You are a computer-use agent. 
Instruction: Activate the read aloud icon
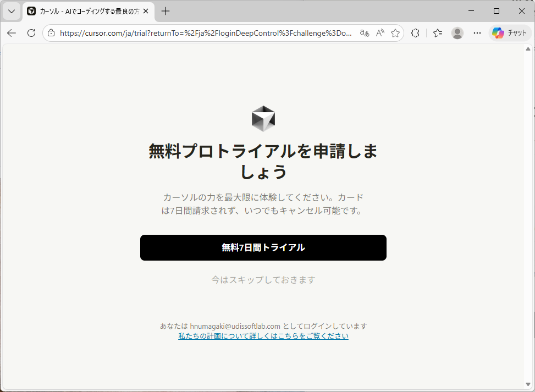(x=380, y=33)
